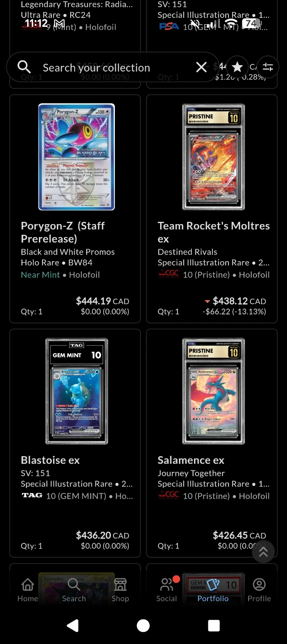The height and width of the screenshot is (644, 287).
Task: Open the Team Rocket's Moltres ex graded slab image
Action: click(x=214, y=157)
